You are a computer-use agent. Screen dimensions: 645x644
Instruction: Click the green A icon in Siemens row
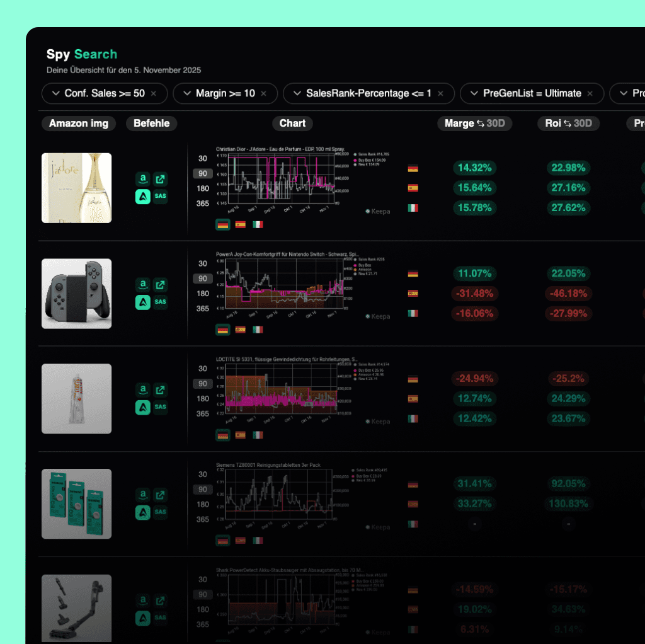click(x=143, y=512)
